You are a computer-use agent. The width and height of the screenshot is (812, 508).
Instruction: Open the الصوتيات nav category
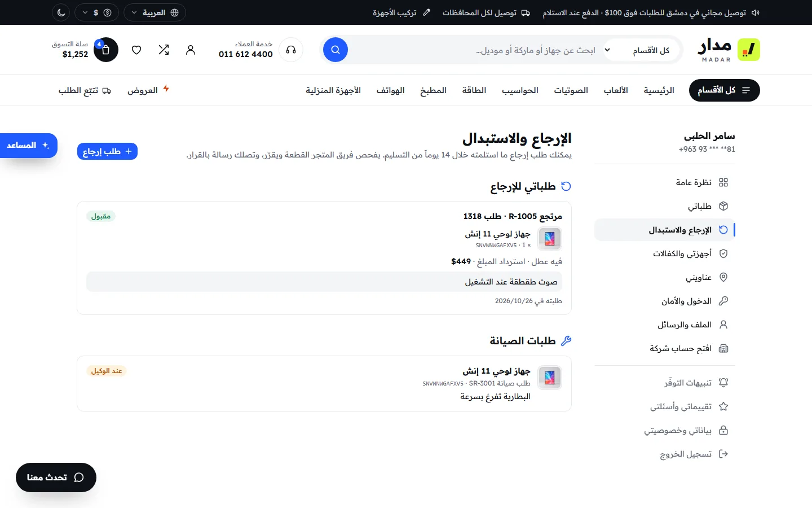coord(571,90)
